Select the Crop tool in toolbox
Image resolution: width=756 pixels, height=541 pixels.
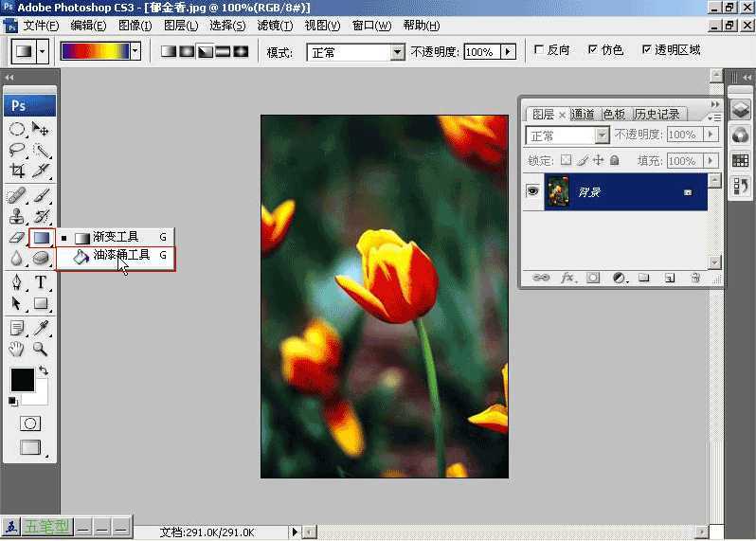tap(17, 171)
